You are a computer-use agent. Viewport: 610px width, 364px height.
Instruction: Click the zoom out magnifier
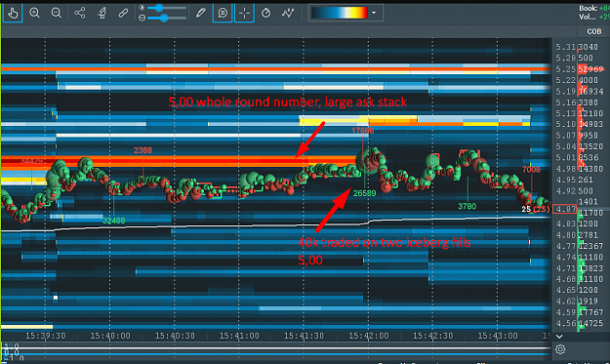click(57, 14)
